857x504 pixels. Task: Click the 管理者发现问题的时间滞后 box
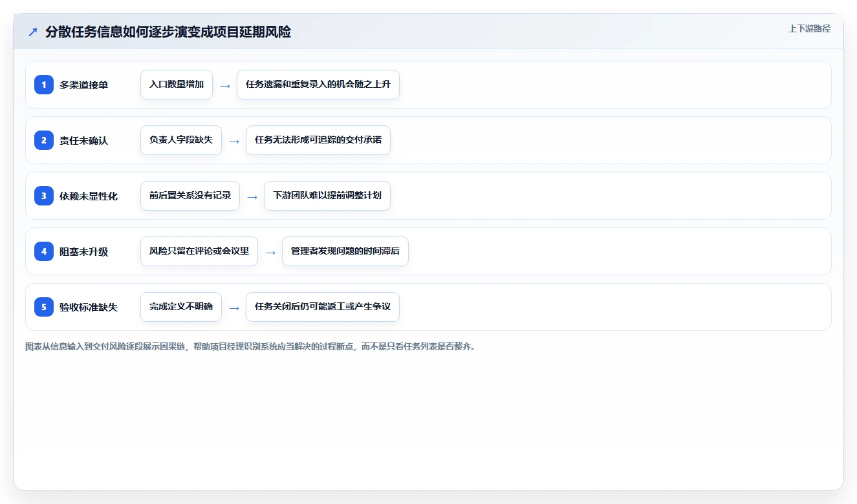[345, 251]
